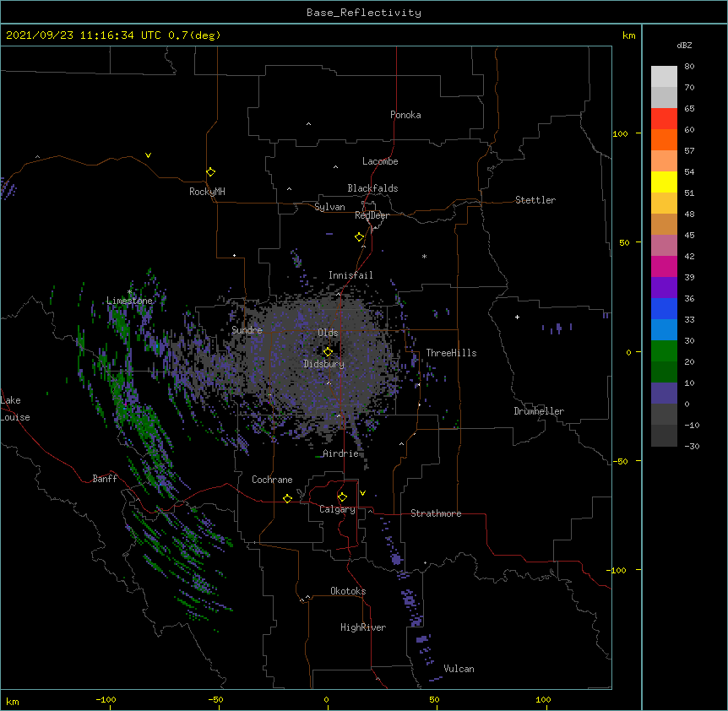Click the HighRiver label

tap(363, 627)
